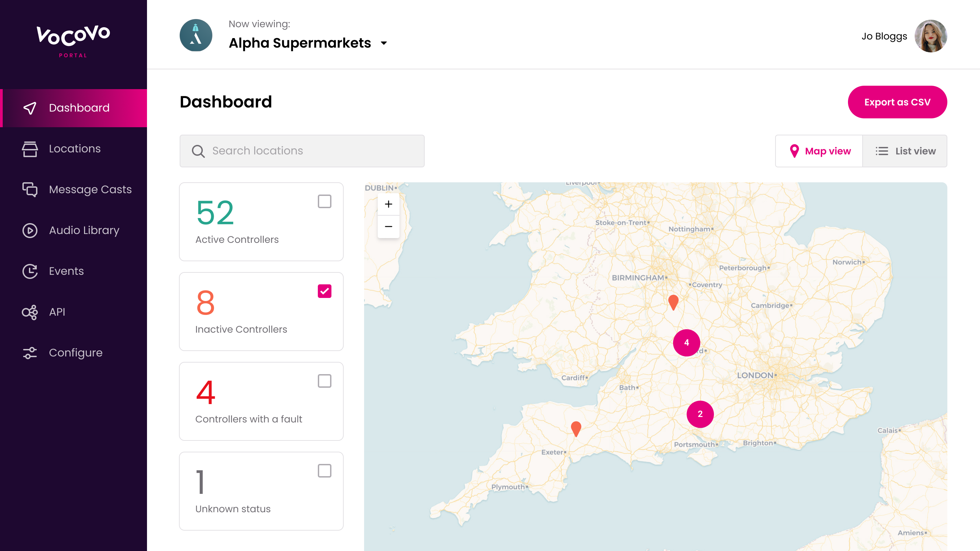Switch to Map view
This screenshot has height=551, width=980.
pos(819,151)
